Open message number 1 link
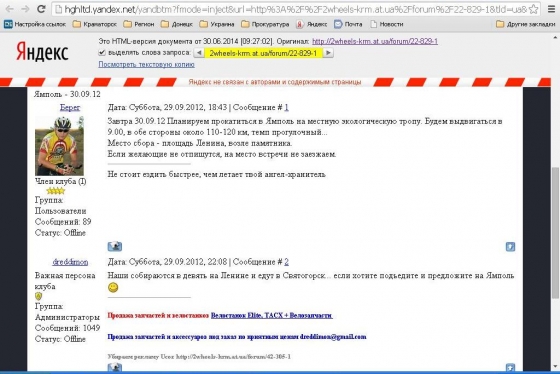This screenshot has width=560, height=374. (x=286, y=108)
